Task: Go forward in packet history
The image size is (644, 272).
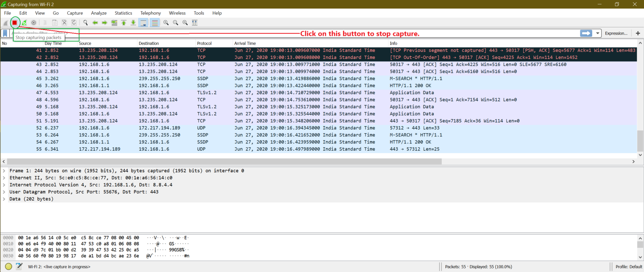Action: [104, 23]
